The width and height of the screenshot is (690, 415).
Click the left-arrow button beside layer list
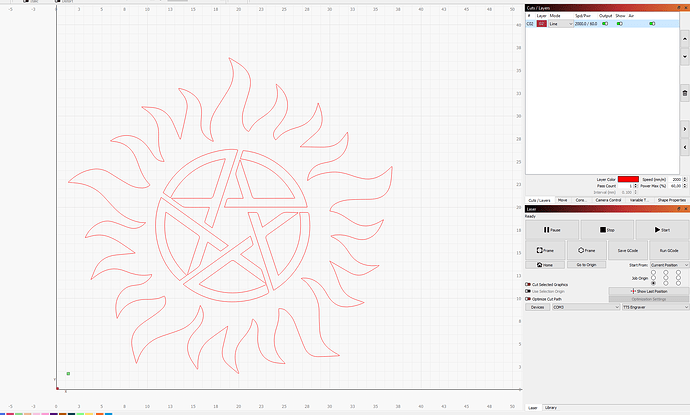685,147
